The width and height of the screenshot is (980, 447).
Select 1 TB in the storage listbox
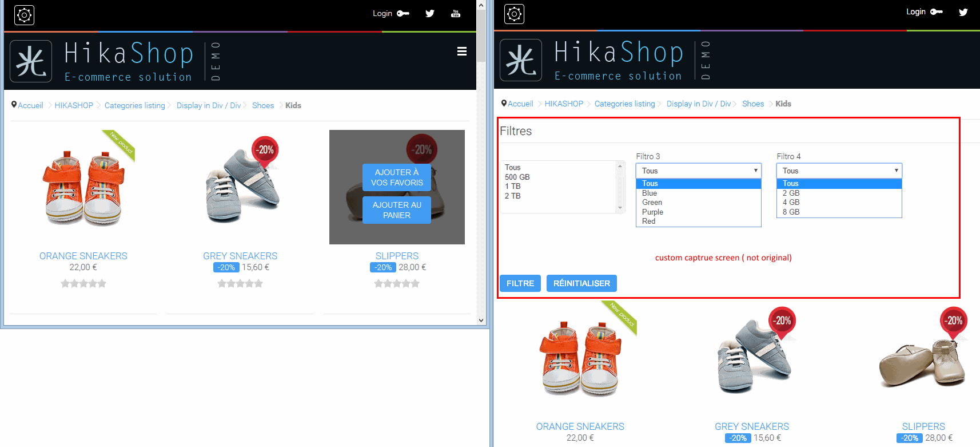pos(559,186)
